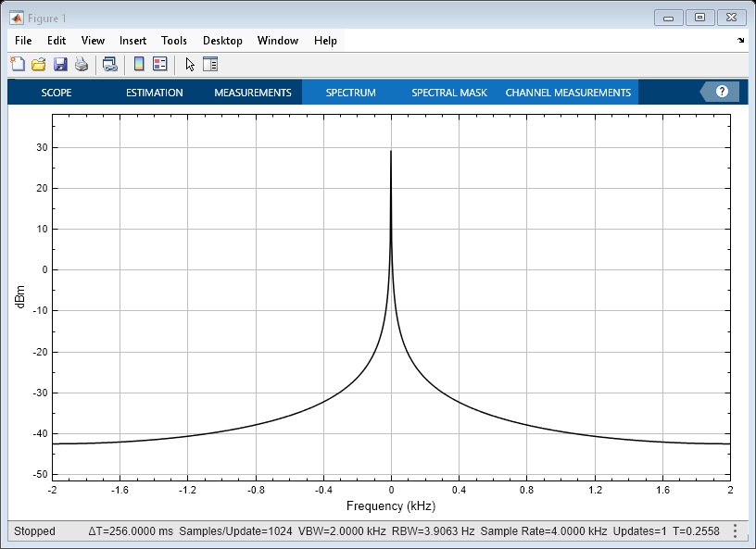
Task: Open the Property Inspector icon
Action: coord(210,64)
